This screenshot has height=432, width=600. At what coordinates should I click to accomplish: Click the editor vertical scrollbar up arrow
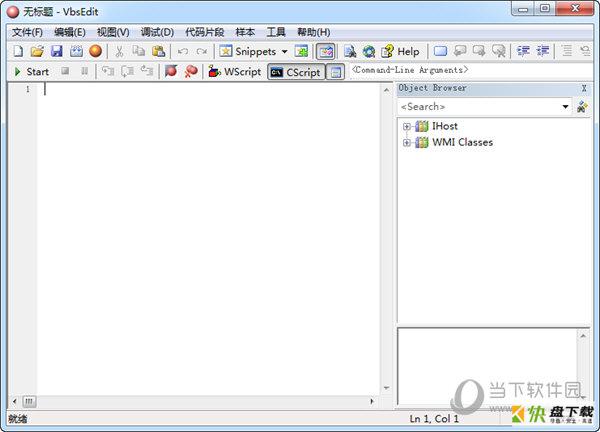[386, 90]
